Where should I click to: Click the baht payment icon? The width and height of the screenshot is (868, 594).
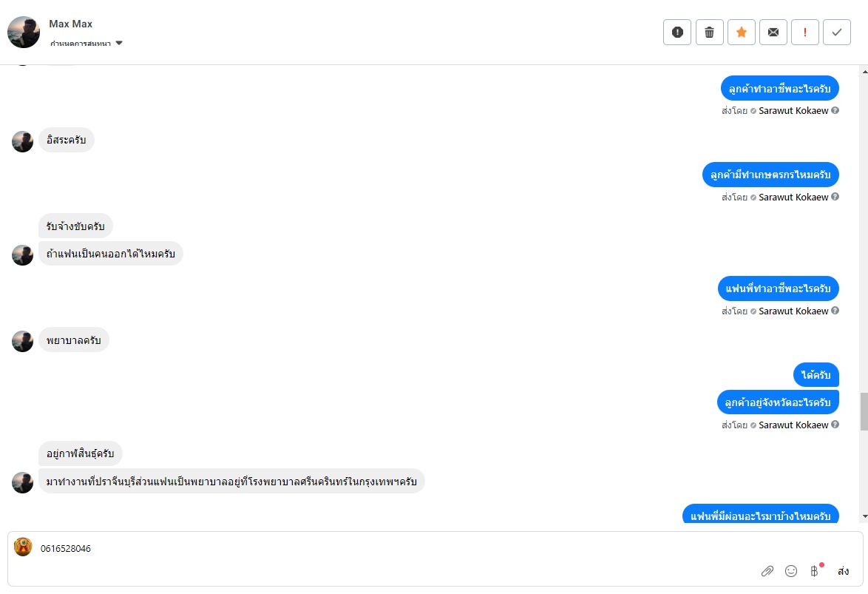tap(814, 571)
